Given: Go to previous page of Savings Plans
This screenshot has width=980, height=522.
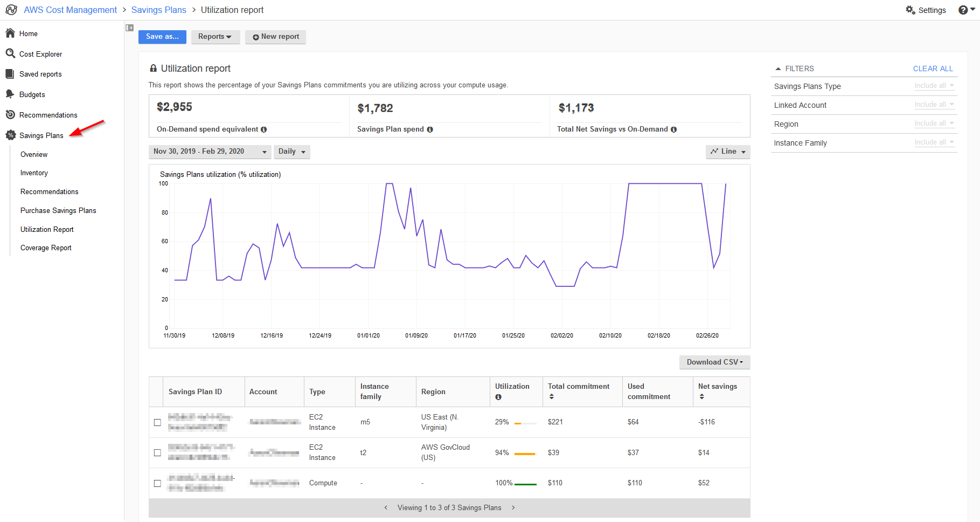Looking at the screenshot, I should coord(386,507).
